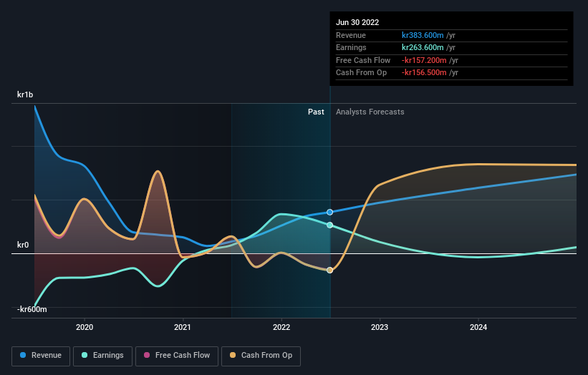Click the Analysts Forecasts label

[370, 112]
